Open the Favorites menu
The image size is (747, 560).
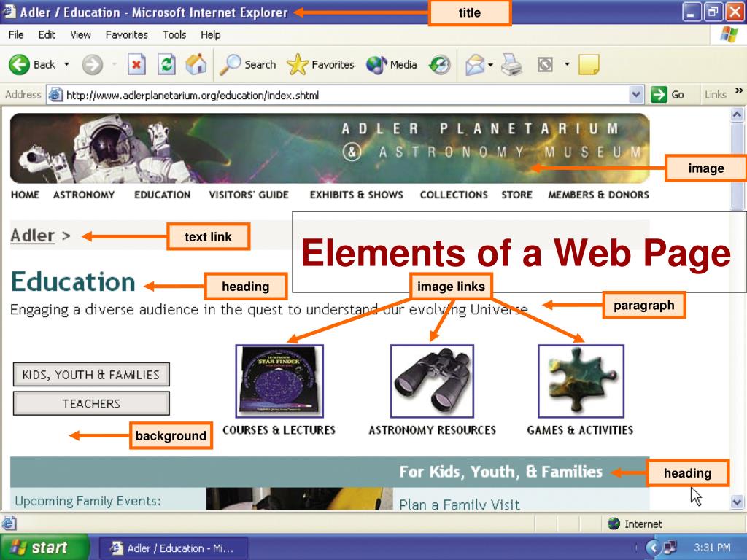click(x=127, y=35)
